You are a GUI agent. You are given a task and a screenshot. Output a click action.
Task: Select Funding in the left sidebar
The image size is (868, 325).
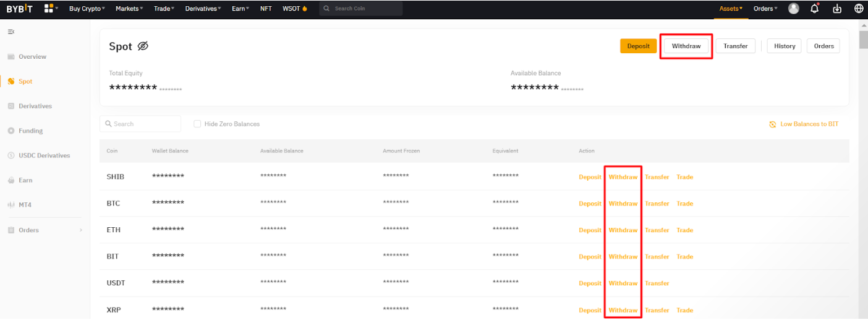[x=30, y=131]
